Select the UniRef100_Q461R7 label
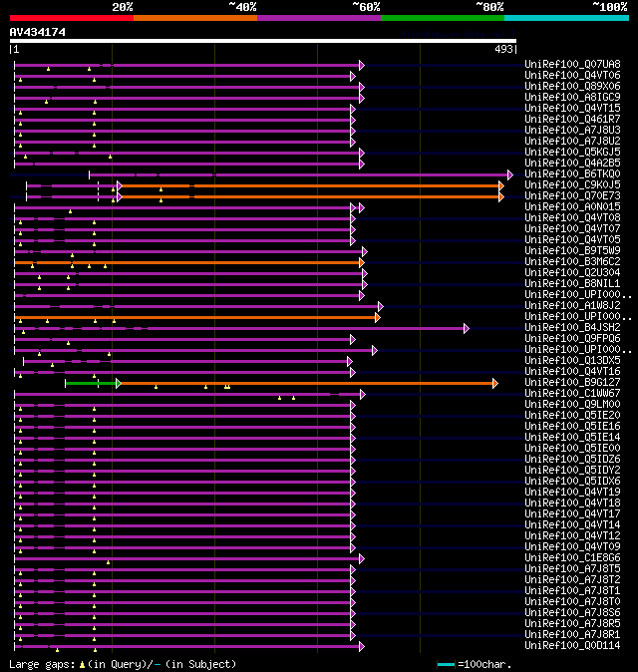 pyautogui.click(x=572, y=119)
